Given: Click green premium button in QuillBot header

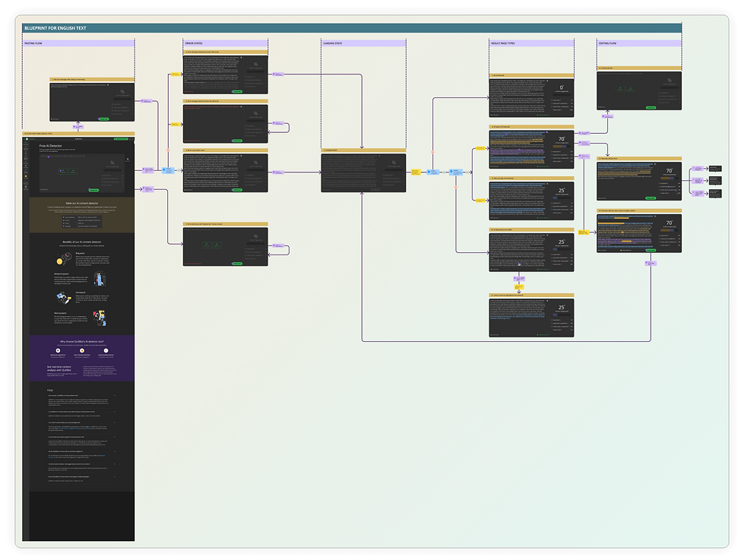Looking at the screenshot, I should 121,138.
